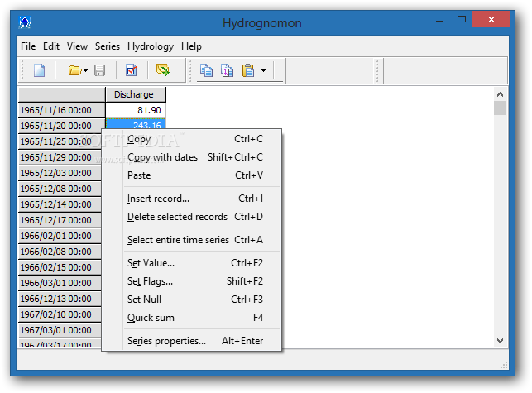Click the Save floppy disk icon
This screenshot has width=532, height=393.
point(100,70)
